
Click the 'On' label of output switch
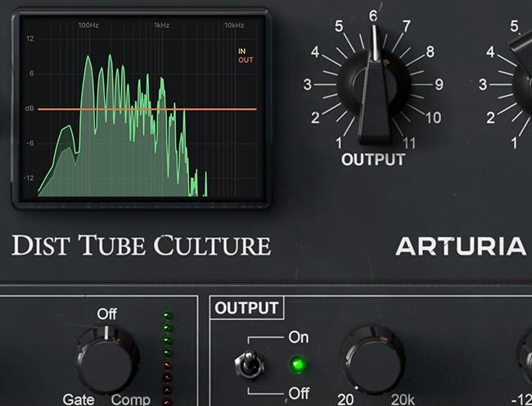click(x=299, y=337)
